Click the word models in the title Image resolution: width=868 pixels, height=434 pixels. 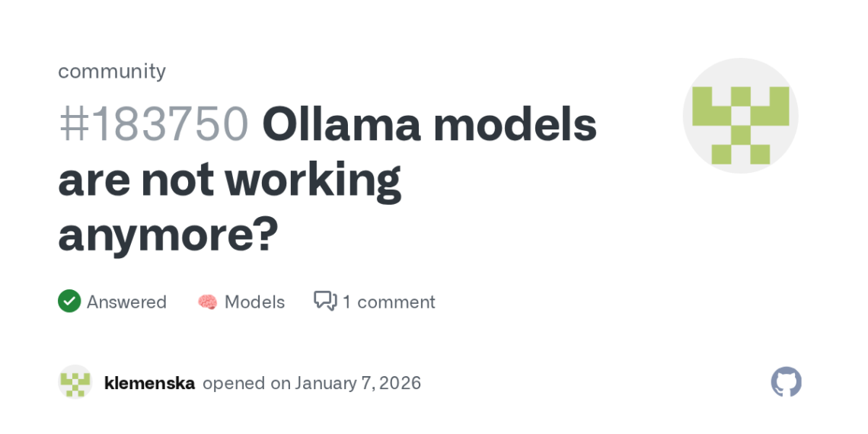pyautogui.click(x=515, y=125)
